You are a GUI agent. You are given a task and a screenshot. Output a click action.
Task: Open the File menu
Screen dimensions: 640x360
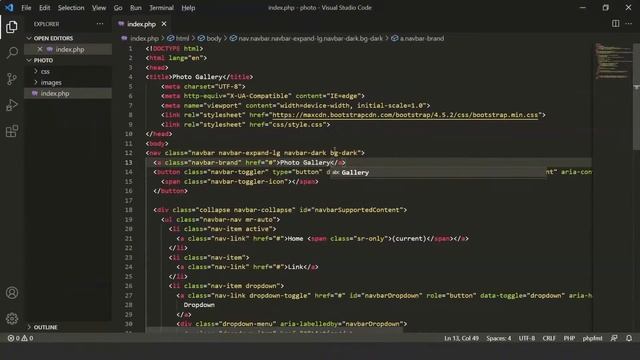pos(26,8)
